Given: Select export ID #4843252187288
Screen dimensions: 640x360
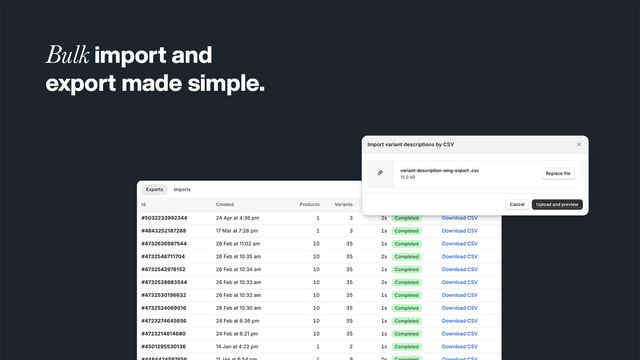Looking at the screenshot, I should (163, 231).
